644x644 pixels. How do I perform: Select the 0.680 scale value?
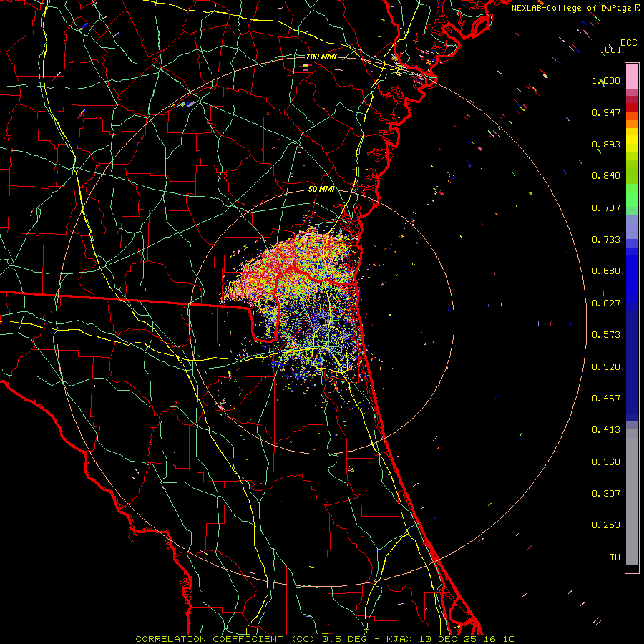(x=606, y=271)
